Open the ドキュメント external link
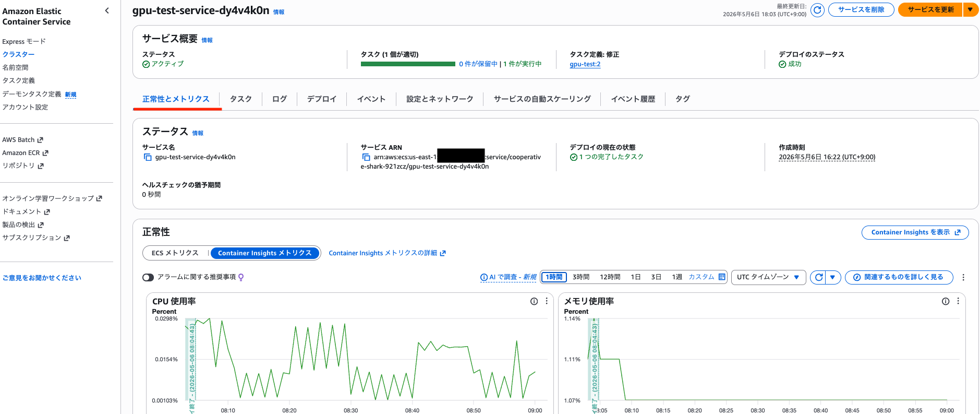The width and height of the screenshot is (980, 414). 26,211
